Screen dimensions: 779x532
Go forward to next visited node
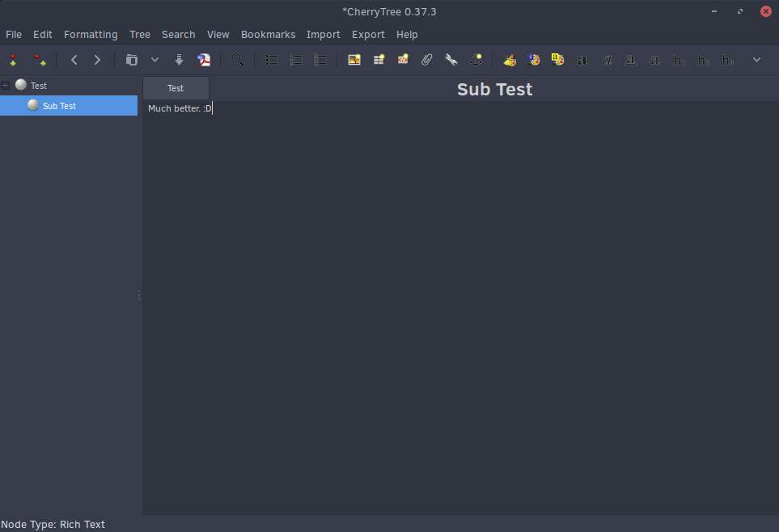click(97, 60)
